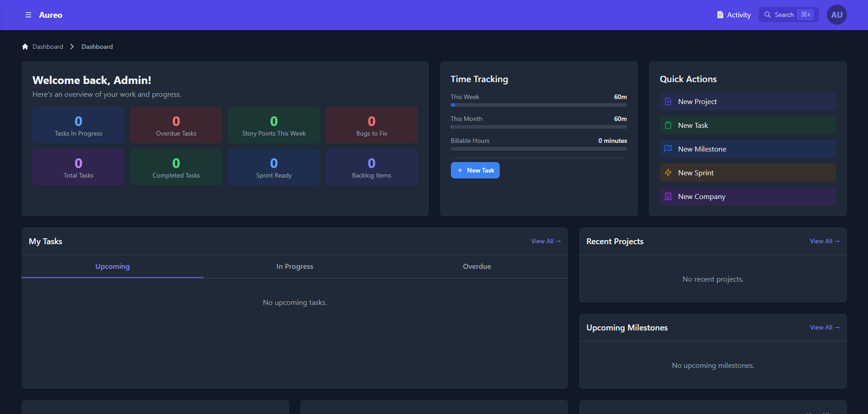The image size is (868, 414).
Task: Open Story Points This Week card
Action: pyautogui.click(x=274, y=125)
